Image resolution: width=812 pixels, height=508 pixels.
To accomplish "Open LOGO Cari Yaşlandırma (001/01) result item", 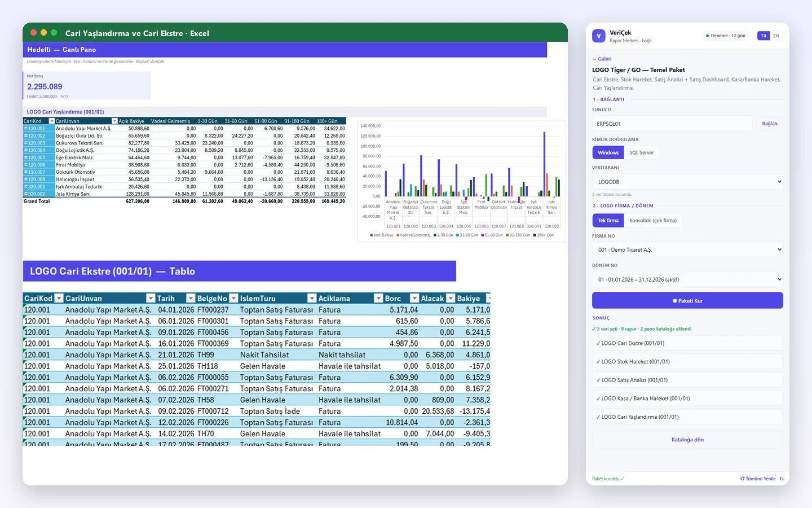I will 687,417.
